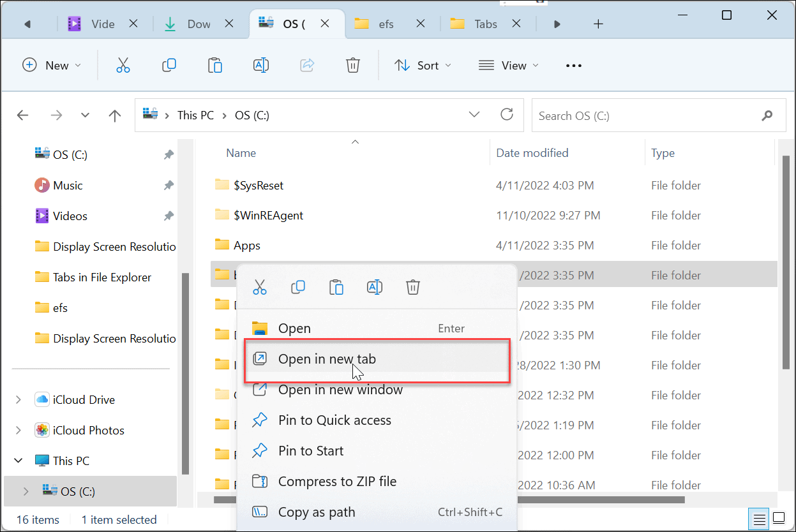Click the Share icon in the toolbar
This screenshot has width=796, height=532.
tap(307, 65)
